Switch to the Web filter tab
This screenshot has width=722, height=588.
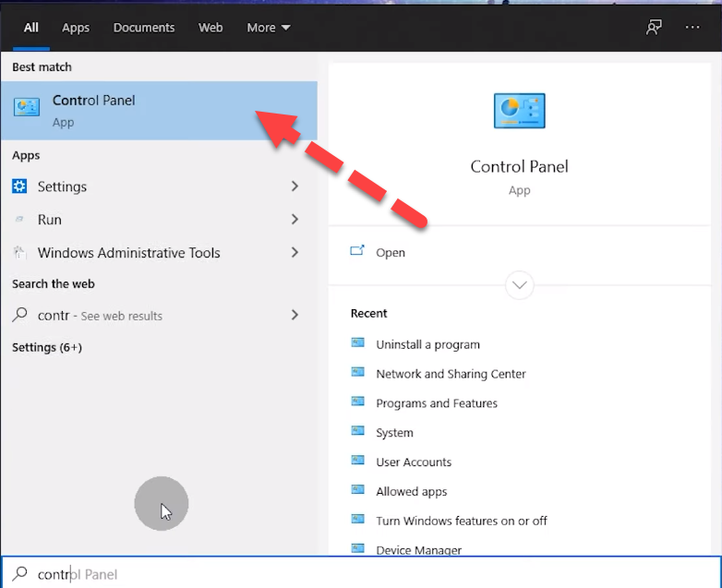(x=211, y=28)
